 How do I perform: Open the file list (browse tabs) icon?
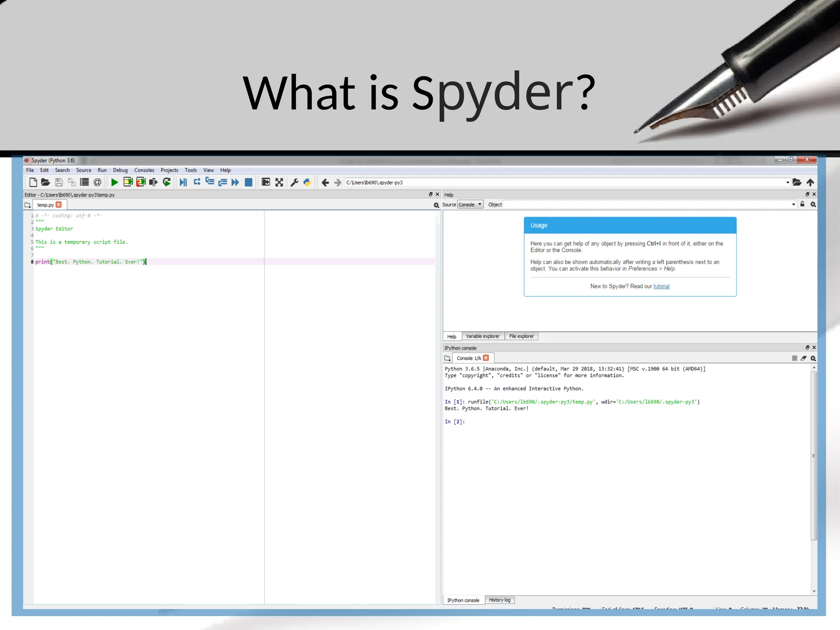coord(84,182)
